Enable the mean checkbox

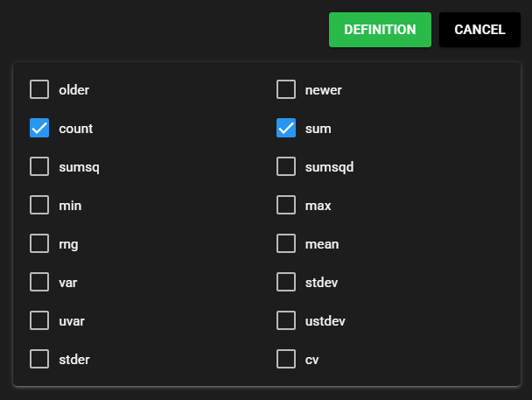tap(286, 243)
